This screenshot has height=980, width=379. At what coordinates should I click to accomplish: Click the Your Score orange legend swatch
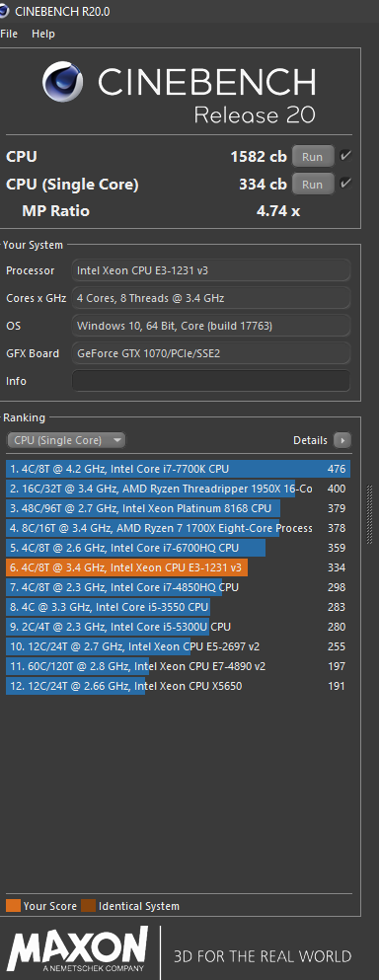tap(13, 906)
